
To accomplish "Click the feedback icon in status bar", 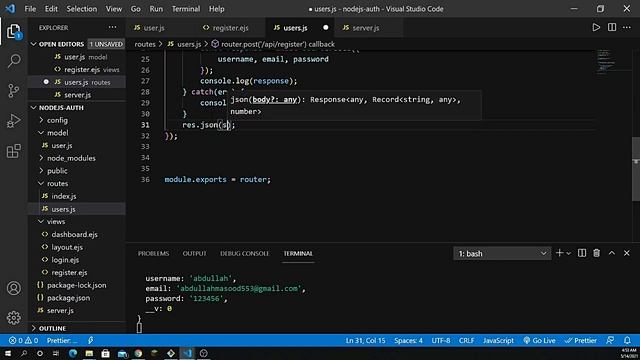I will point(610,340).
